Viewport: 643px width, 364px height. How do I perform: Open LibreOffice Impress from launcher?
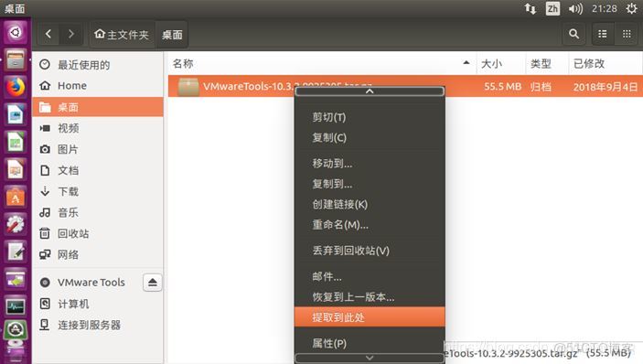coord(16,169)
